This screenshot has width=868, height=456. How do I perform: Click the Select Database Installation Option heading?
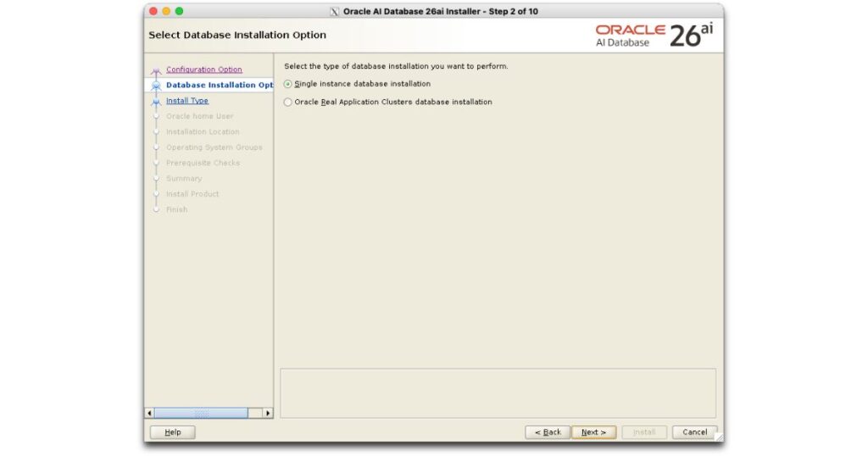(x=237, y=35)
